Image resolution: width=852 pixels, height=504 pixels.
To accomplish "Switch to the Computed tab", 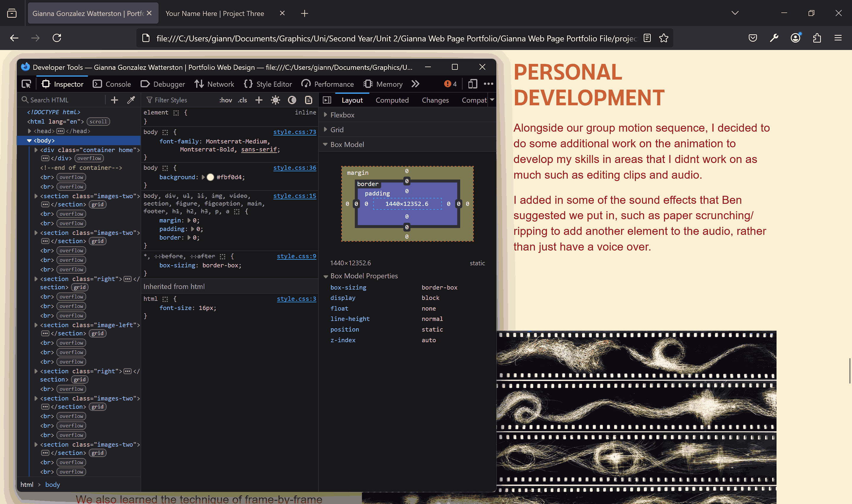I will (x=392, y=100).
